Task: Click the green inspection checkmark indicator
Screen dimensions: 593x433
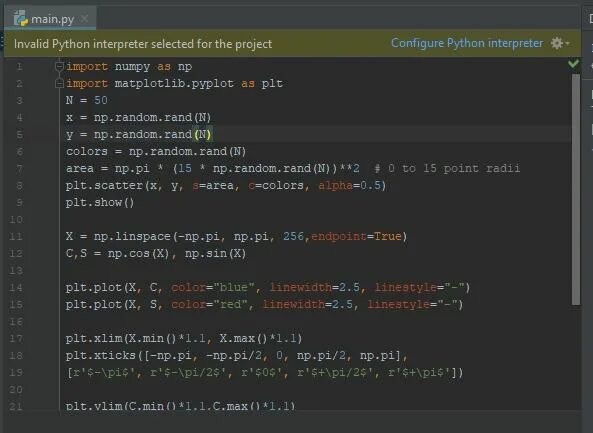Action: pos(573,63)
